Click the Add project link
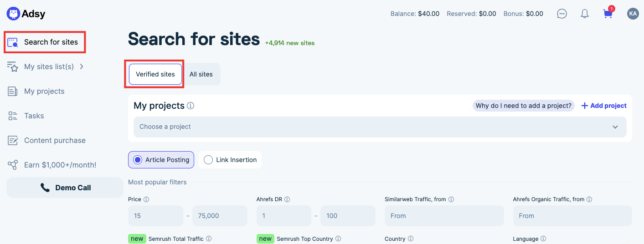This screenshot has height=244, width=644. click(604, 106)
